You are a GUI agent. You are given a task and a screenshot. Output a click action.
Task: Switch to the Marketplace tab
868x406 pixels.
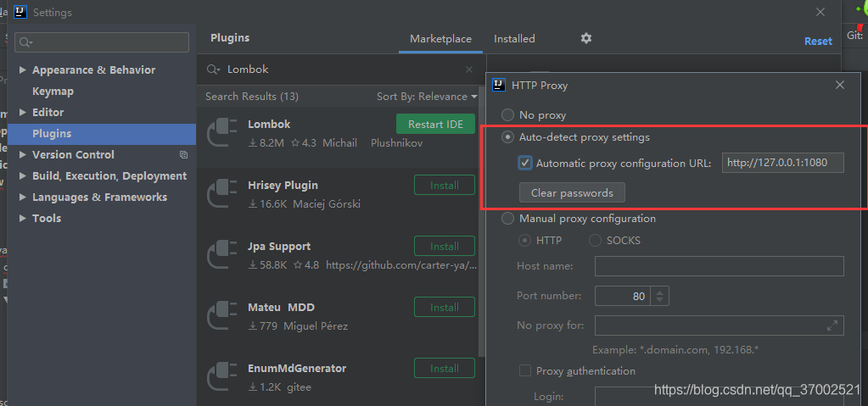[x=440, y=39]
